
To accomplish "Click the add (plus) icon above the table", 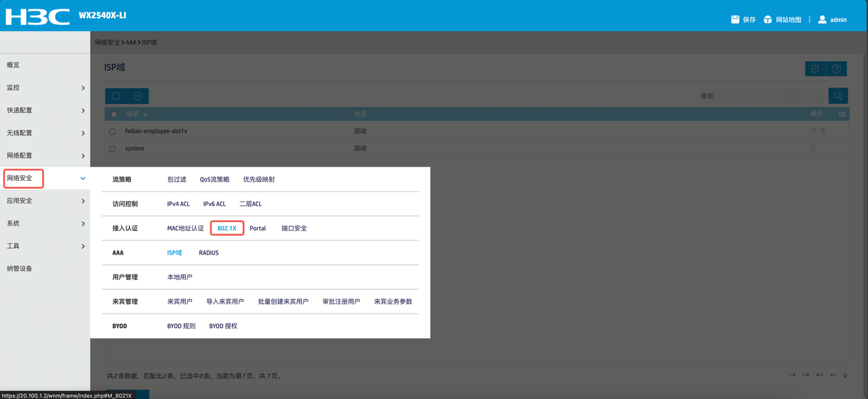I will coord(138,96).
